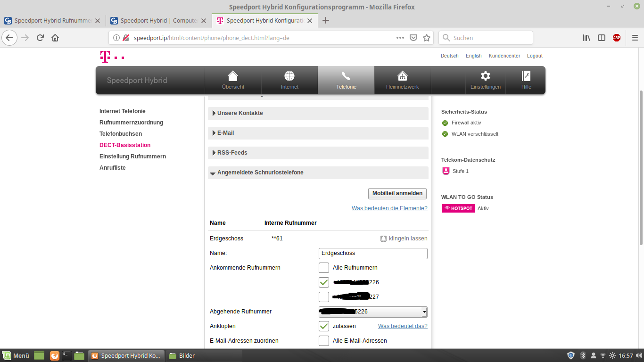Open Firefox library icon

point(586,38)
